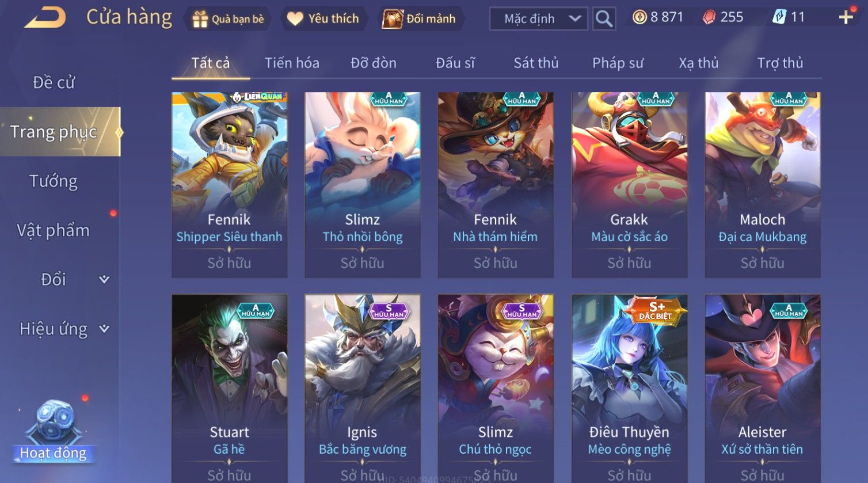Open Đổi mảnh fragment exchange
This screenshot has height=483, width=868.
(x=420, y=19)
